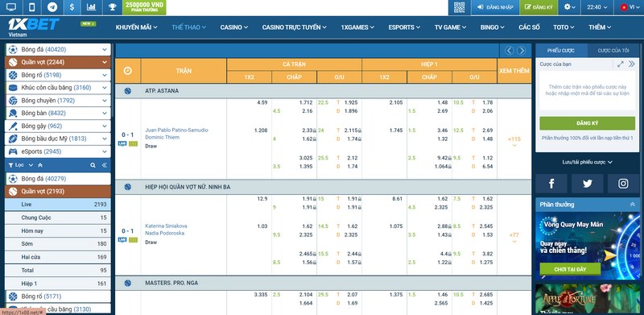Select the Live filter under Quần vợt
644x315 pixels.
[58, 205]
